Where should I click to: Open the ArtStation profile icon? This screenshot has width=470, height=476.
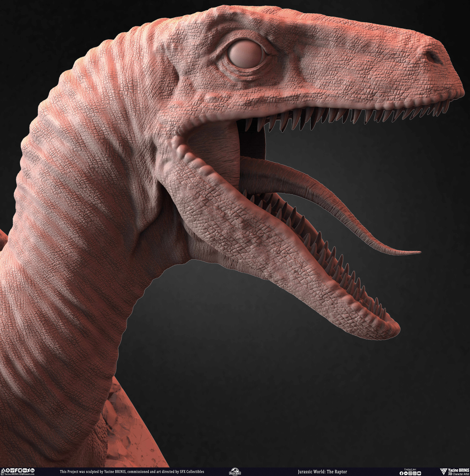3,471
